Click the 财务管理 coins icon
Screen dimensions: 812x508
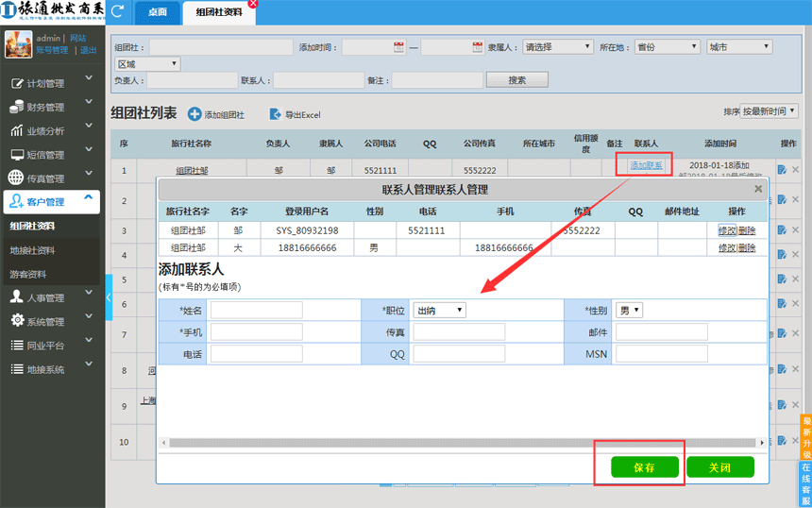16,107
